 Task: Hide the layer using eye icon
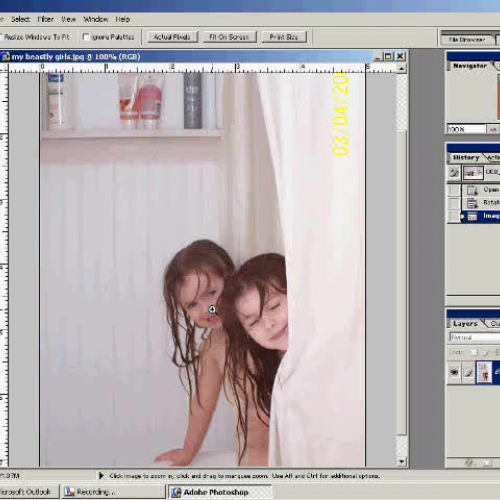[x=454, y=372]
